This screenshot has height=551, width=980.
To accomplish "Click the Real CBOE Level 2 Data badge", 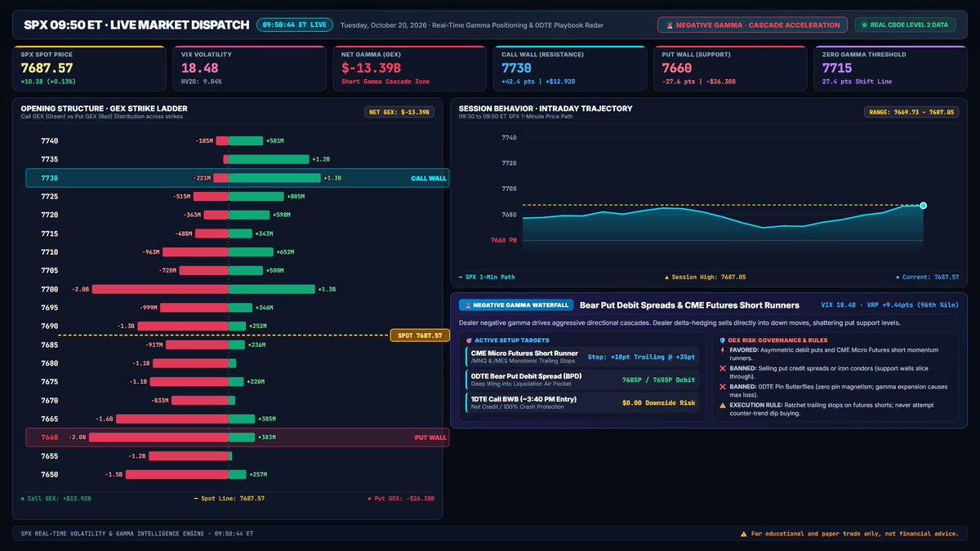I will click(x=905, y=25).
